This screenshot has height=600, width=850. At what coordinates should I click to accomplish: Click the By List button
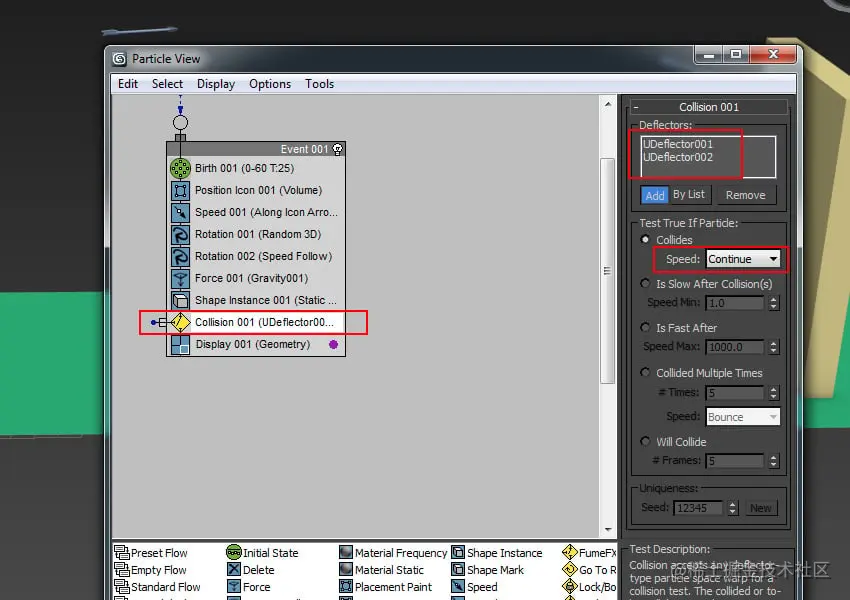(x=689, y=194)
